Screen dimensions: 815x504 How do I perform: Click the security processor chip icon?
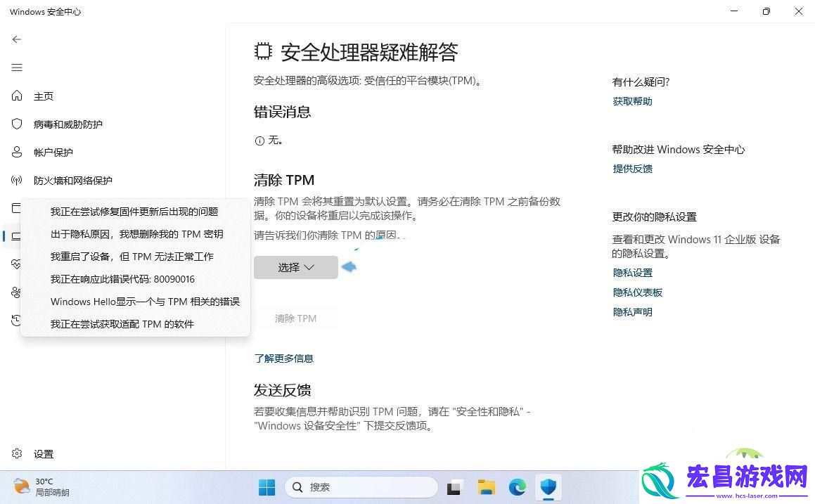[263, 51]
